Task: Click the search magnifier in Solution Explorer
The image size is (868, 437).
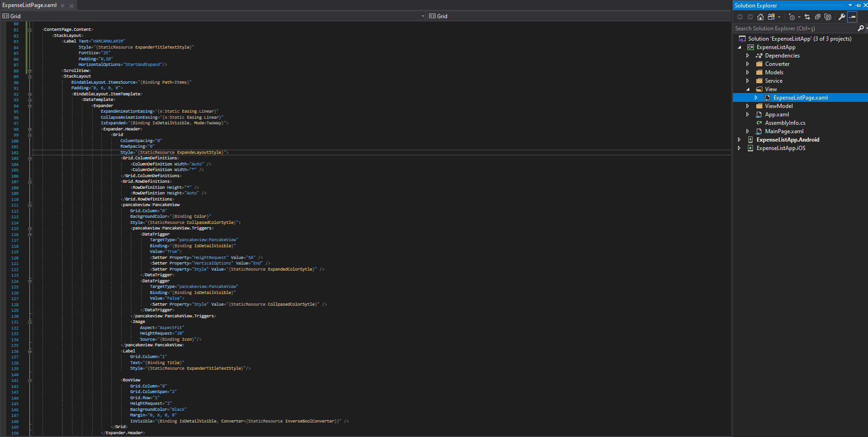Action: [860, 28]
